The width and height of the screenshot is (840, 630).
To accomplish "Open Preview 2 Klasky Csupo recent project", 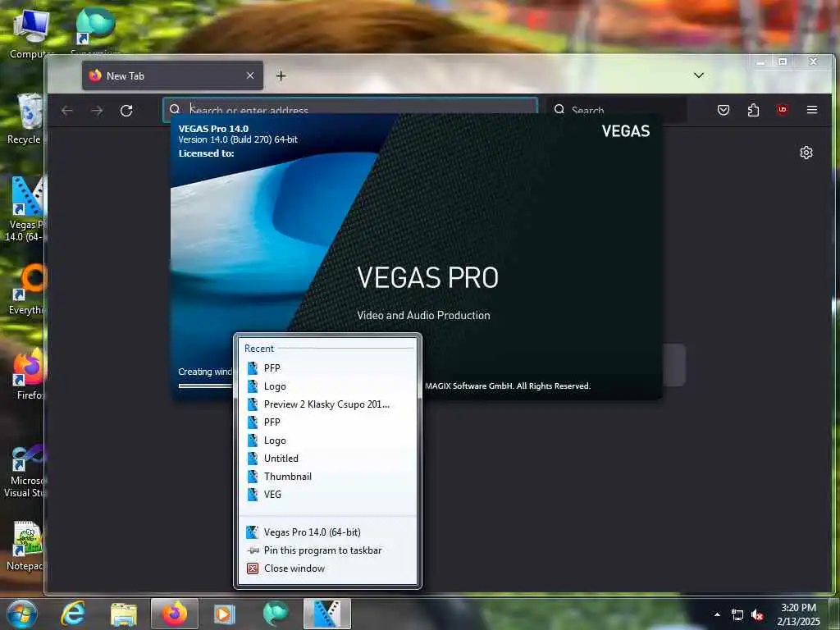I will coord(327,404).
